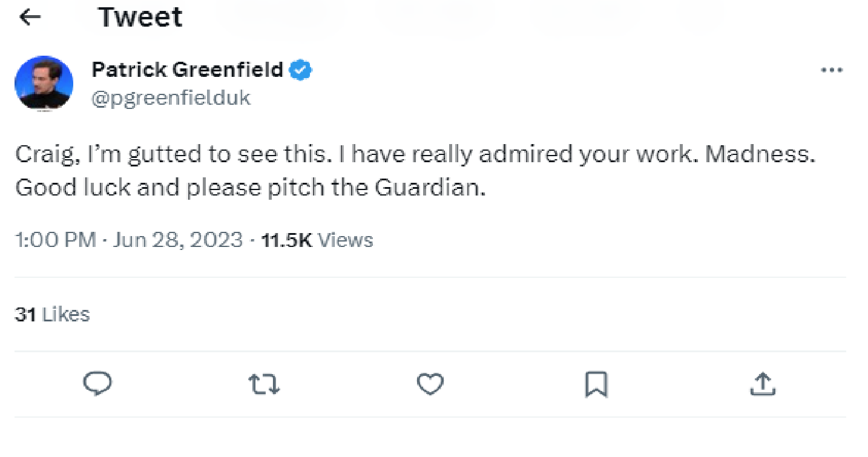The width and height of the screenshot is (868, 457).
Task: Open Patrick Greenfield's profile picture
Action: click(44, 84)
